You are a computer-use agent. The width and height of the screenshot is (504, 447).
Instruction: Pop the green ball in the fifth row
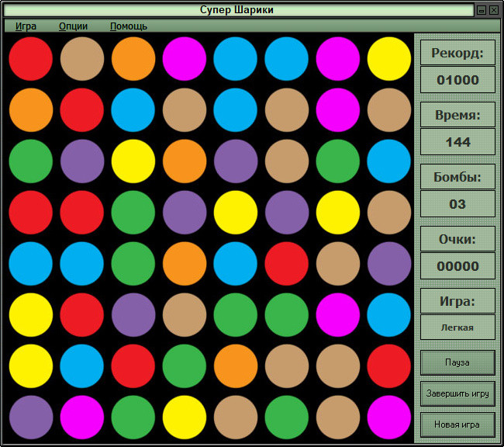coord(133,264)
